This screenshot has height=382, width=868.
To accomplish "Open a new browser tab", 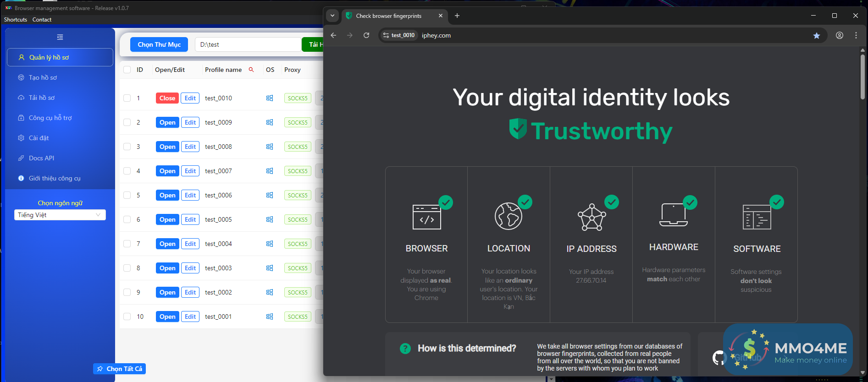I will click(457, 16).
